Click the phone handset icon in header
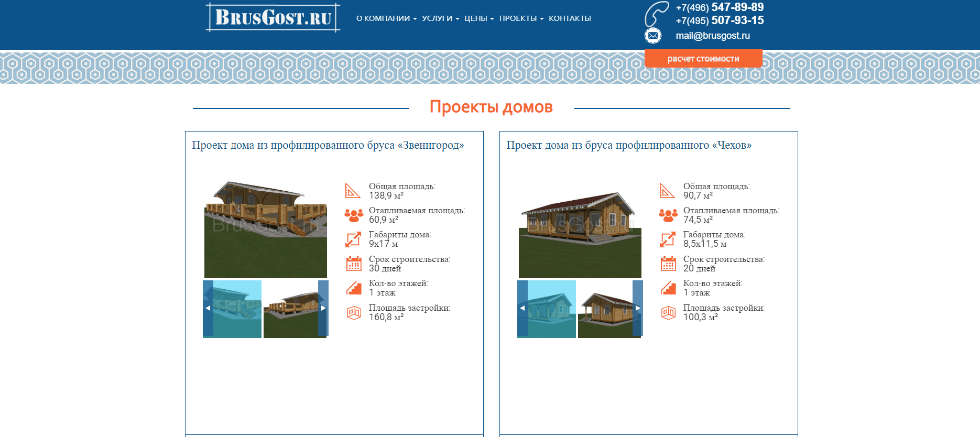980x437 pixels. pos(656,14)
